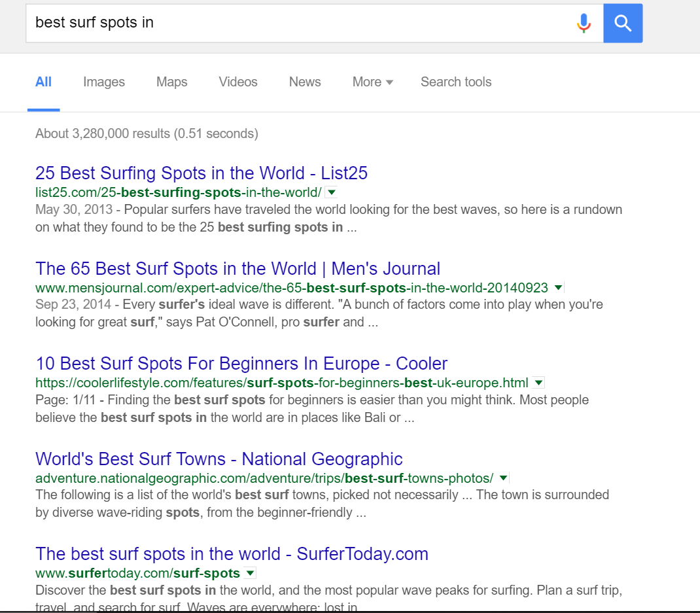Expand the arrow next to mensjournal.com URL
700x613 pixels.
[x=558, y=287]
